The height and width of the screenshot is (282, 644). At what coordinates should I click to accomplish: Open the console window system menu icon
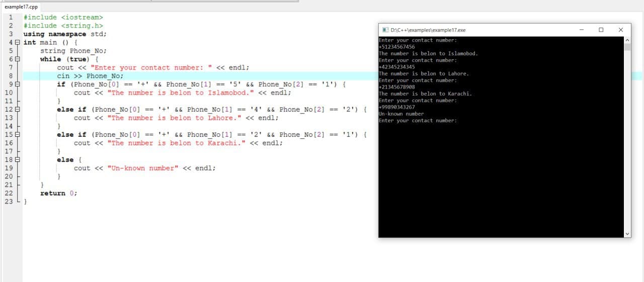(385, 30)
